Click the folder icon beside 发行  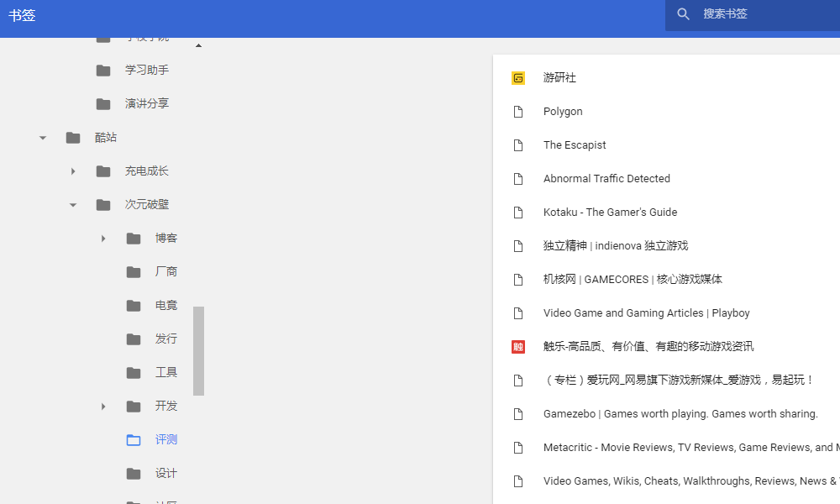tap(134, 339)
